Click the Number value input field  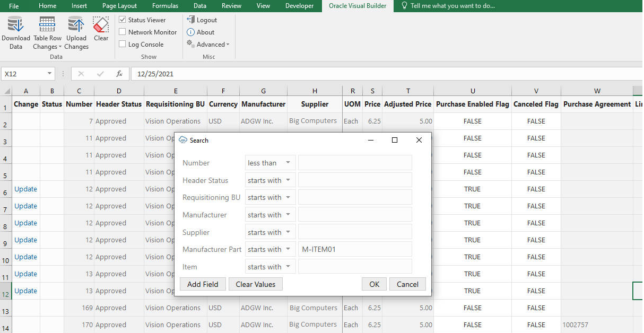coord(355,163)
